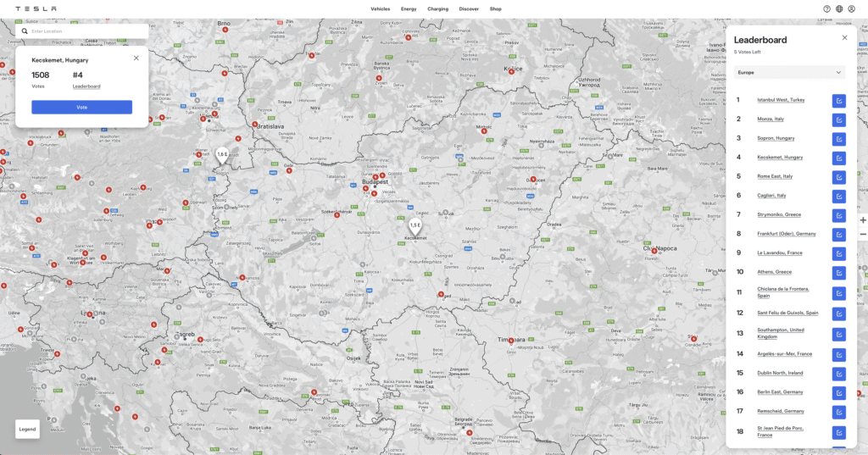Screen dimensions: 868x455
Task: Open Rome East, Italy link
Action: [775, 176]
